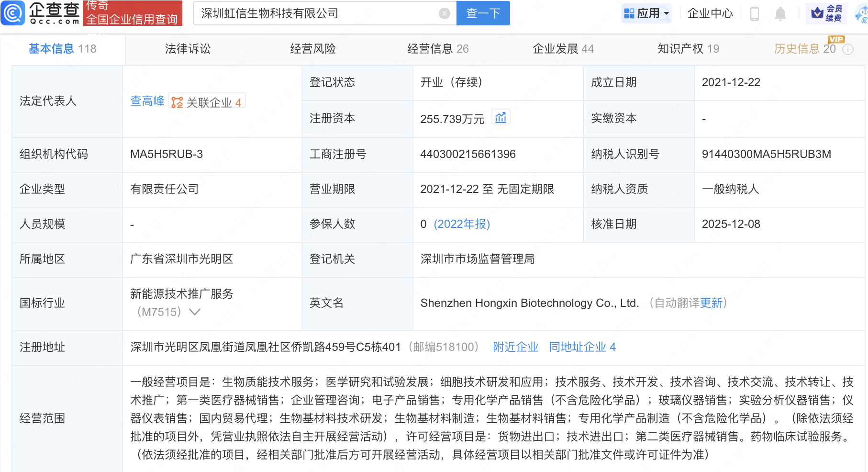Click the 2022年报 annual report link
868x472 pixels.
coord(461,224)
